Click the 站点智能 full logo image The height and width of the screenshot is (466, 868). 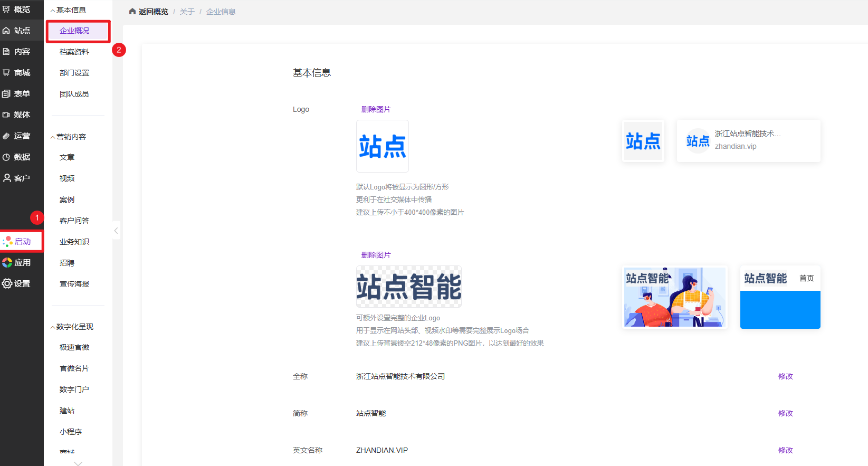(x=409, y=287)
